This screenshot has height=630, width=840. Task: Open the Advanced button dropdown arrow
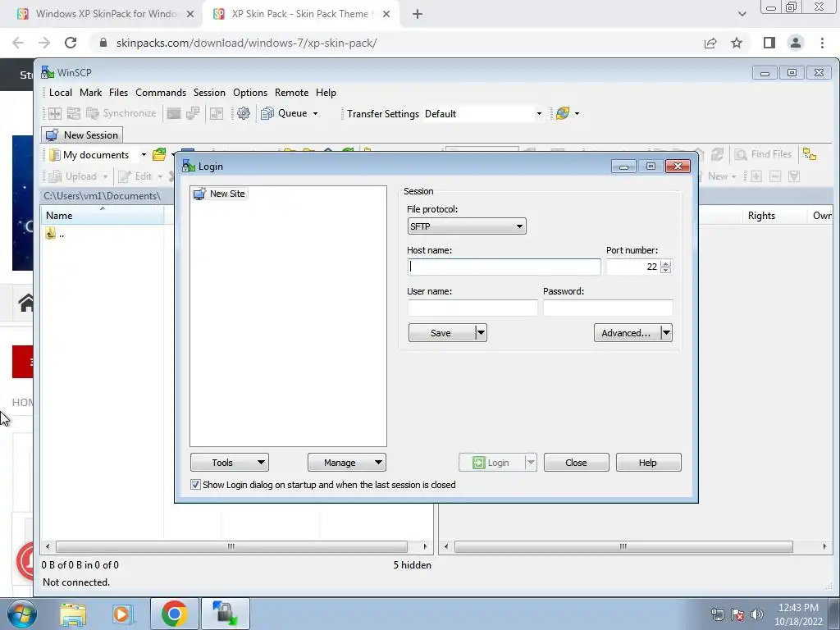666,333
